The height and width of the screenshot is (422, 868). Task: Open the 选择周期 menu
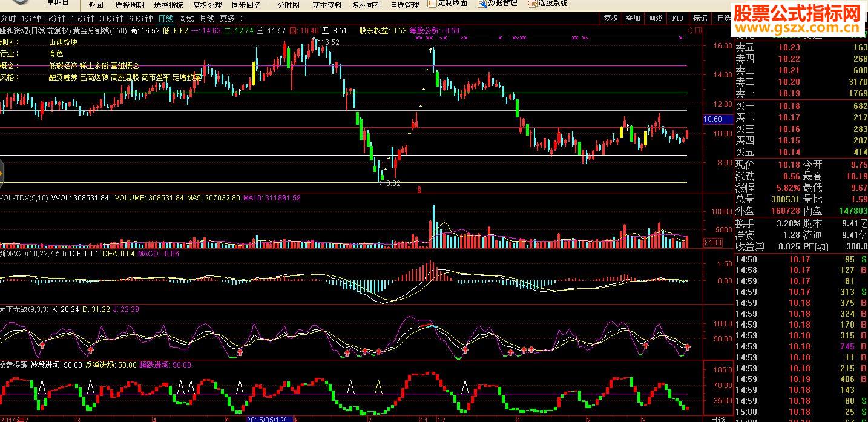coord(130,5)
